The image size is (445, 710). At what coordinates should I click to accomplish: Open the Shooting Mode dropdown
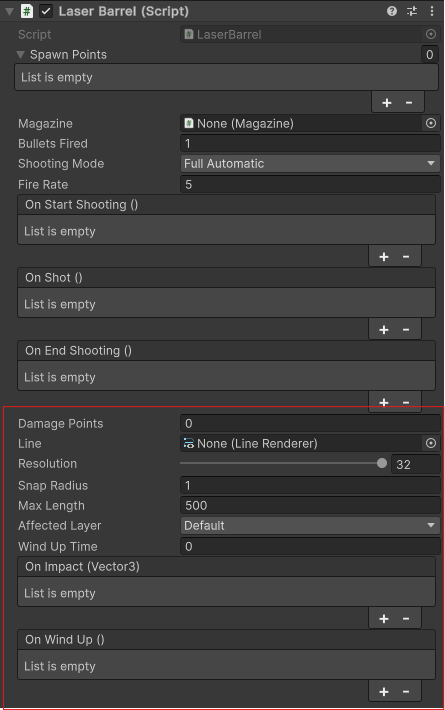pyautogui.click(x=310, y=163)
